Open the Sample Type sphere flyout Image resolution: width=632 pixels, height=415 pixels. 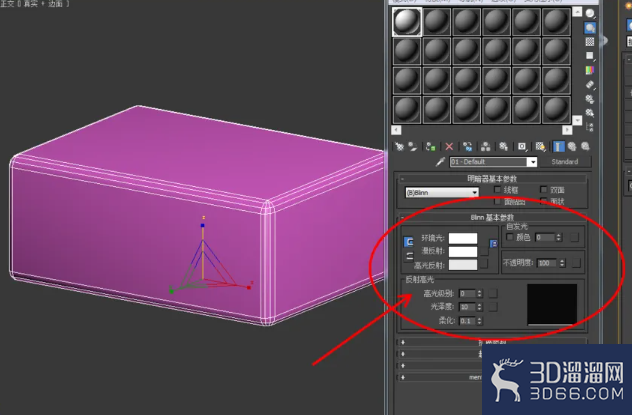point(590,14)
